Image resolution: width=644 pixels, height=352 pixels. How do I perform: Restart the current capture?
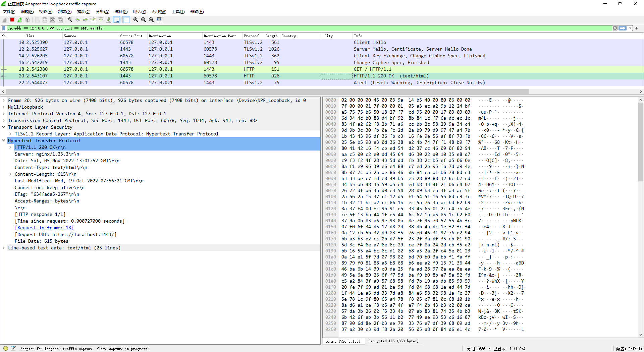20,20
